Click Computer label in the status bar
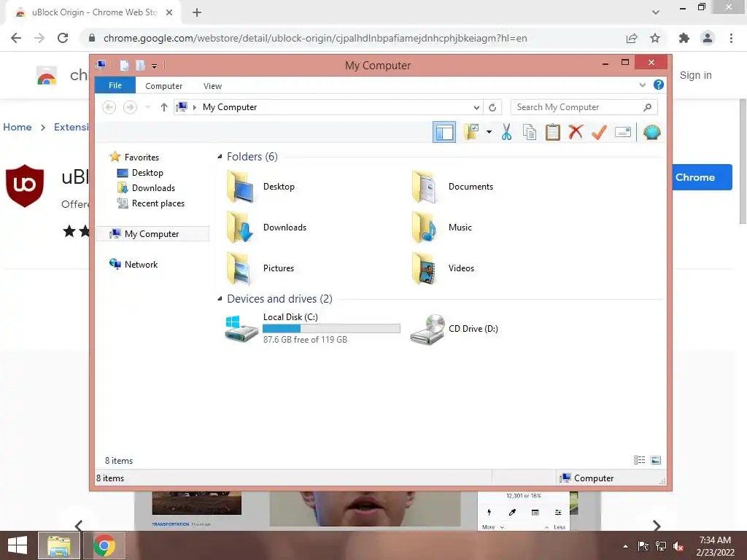 point(594,478)
